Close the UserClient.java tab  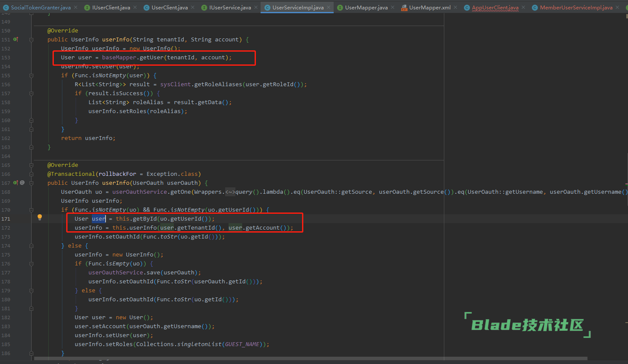[x=193, y=7]
